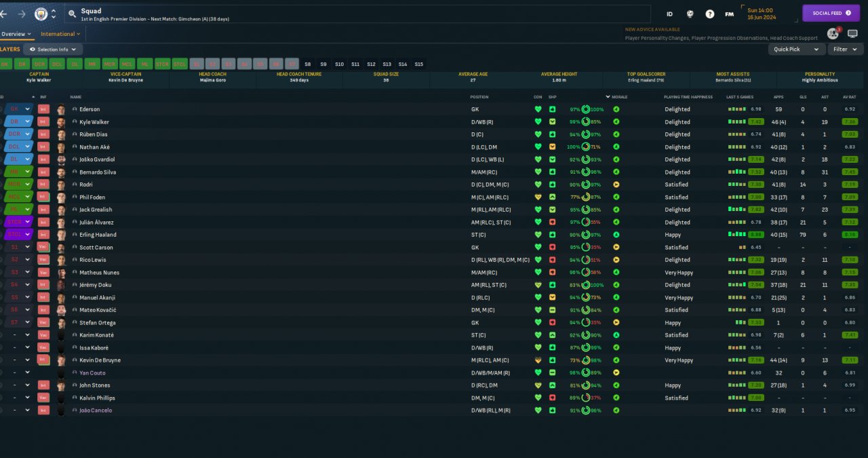Click Rodri's yellow morale icon

pyautogui.click(x=616, y=185)
